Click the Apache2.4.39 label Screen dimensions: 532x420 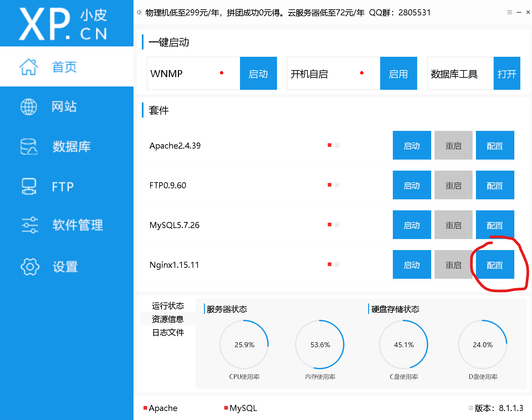175,146
